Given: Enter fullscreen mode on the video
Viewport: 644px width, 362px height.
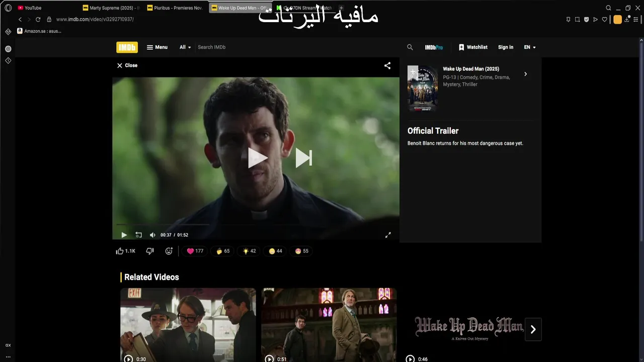Looking at the screenshot, I should click(388, 235).
